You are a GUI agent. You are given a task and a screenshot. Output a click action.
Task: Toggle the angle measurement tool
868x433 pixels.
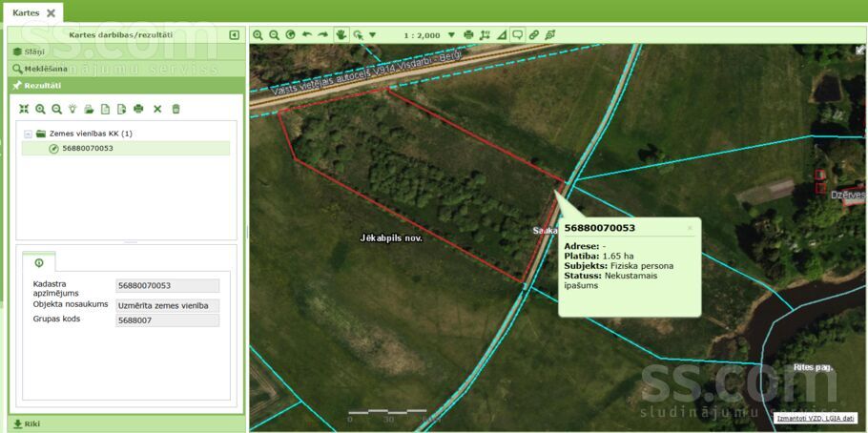click(502, 35)
